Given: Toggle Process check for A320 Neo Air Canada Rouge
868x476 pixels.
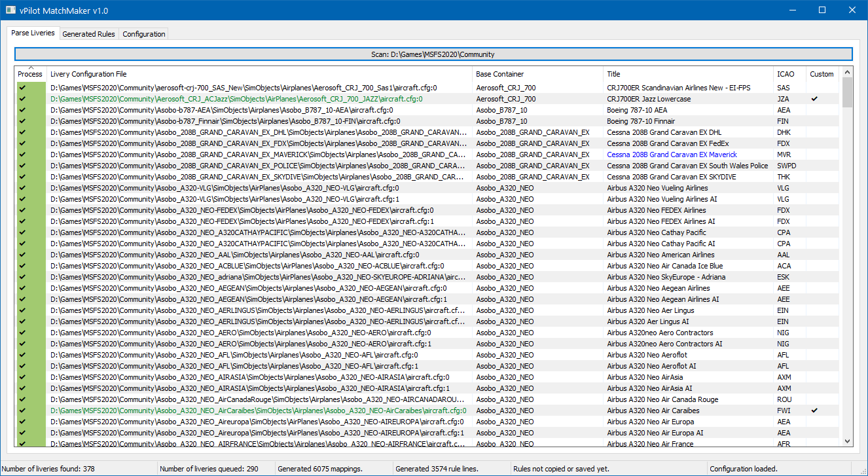Looking at the screenshot, I should (22, 399).
